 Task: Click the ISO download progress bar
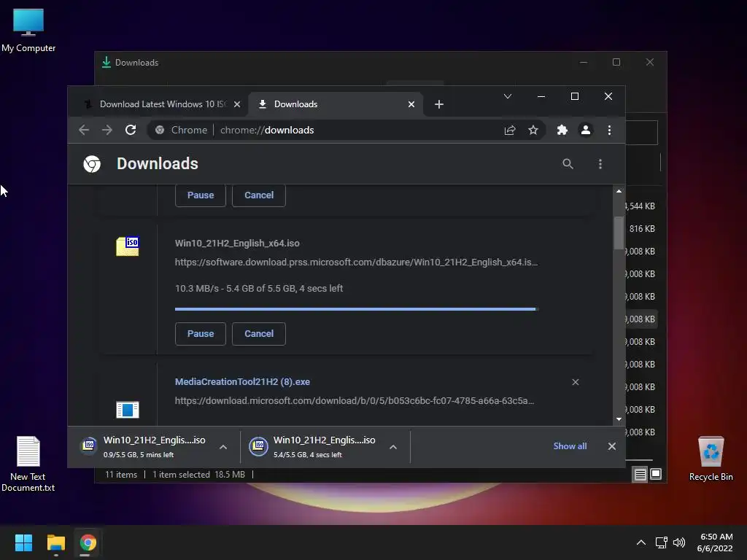click(356, 309)
